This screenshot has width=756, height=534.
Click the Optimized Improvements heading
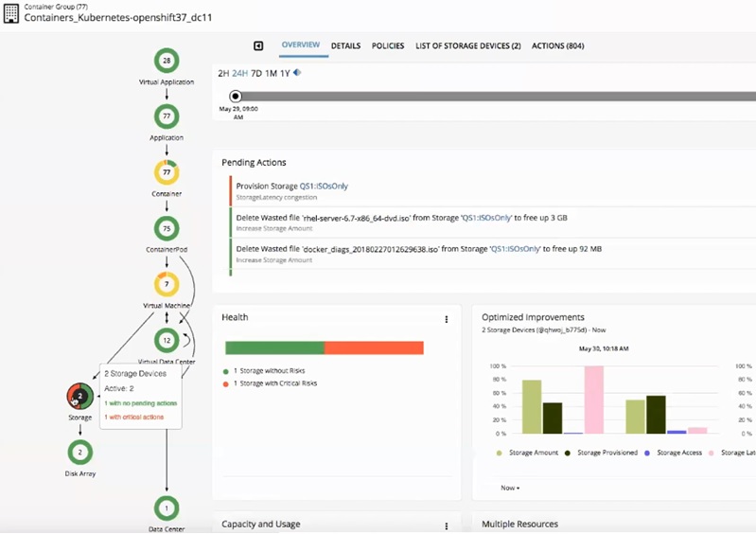tap(533, 317)
